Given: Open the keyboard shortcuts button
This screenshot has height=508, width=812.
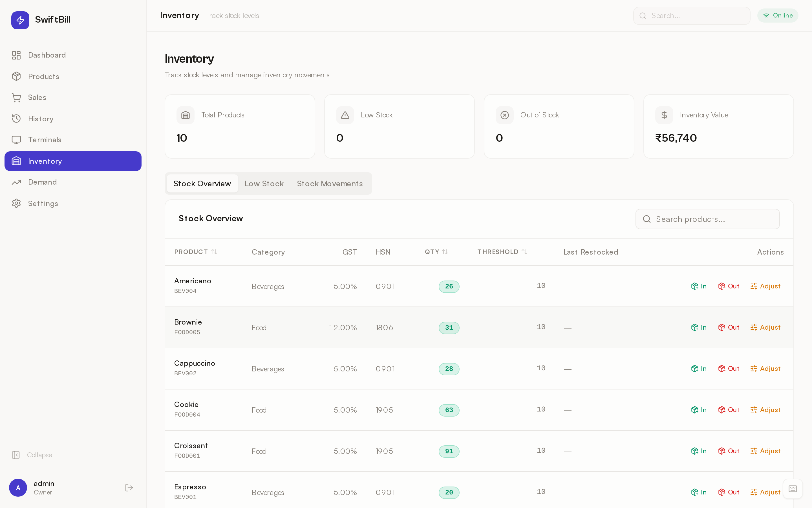Looking at the screenshot, I should coord(793,489).
